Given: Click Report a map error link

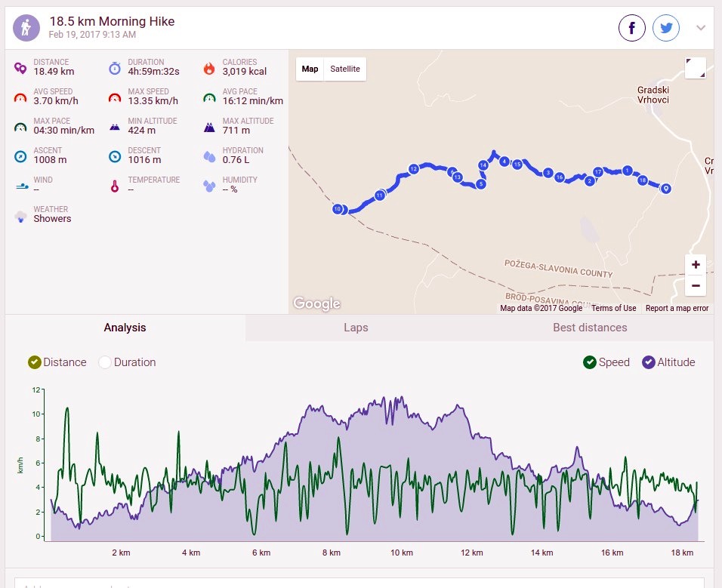Looking at the screenshot, I should [x=677, y=308].
